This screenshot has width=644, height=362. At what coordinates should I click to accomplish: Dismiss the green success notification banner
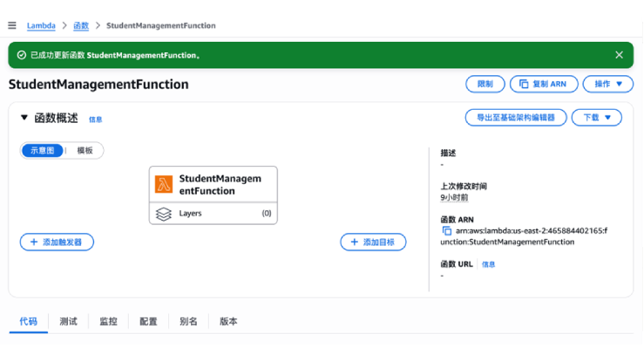click(619, 55)
